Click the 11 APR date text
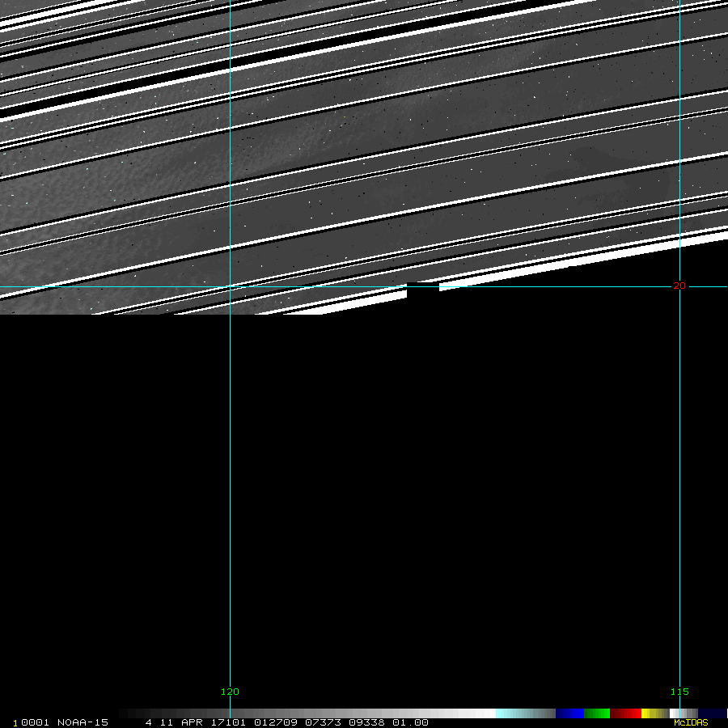 point(181,722)
